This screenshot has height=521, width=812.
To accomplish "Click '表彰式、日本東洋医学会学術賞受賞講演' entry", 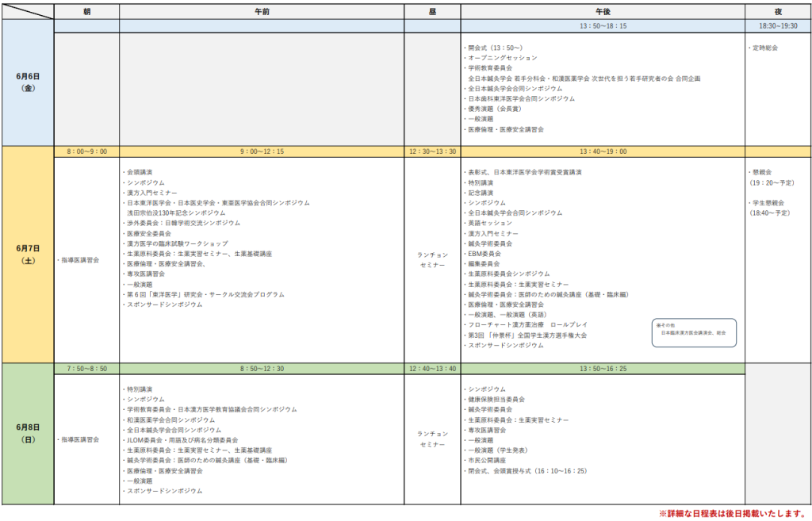I will [x=523, y=172].
